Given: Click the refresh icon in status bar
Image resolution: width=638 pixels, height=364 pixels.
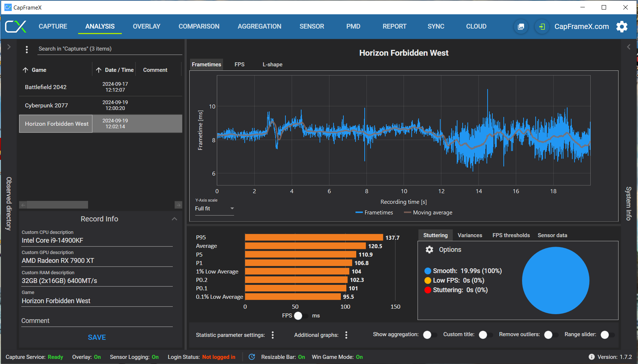Looking at the screenshot, I should click(252, 357).
